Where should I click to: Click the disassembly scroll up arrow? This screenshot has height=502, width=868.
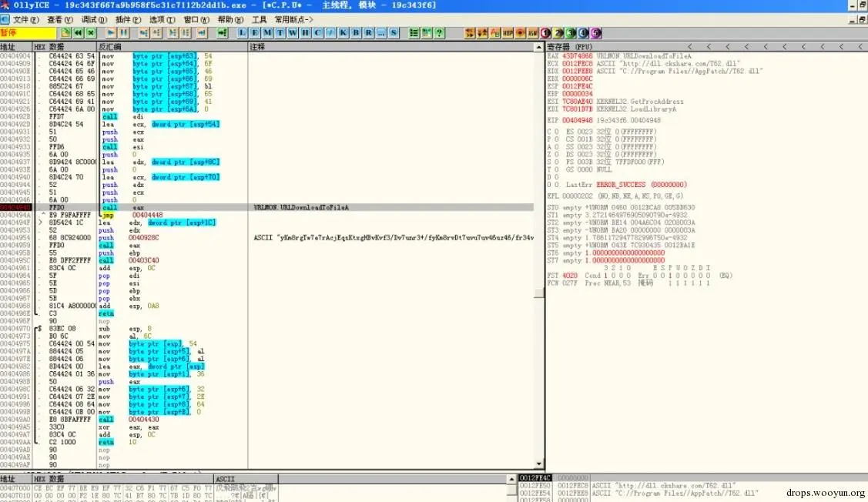pos(538,48)
